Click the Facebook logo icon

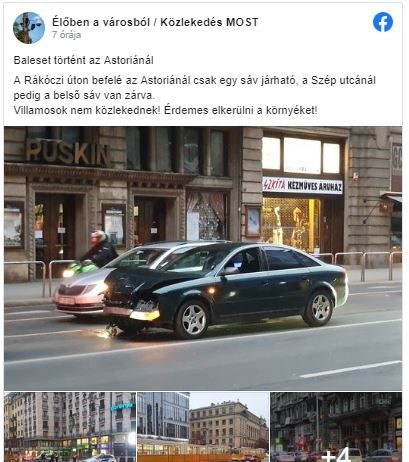point(383,22)
